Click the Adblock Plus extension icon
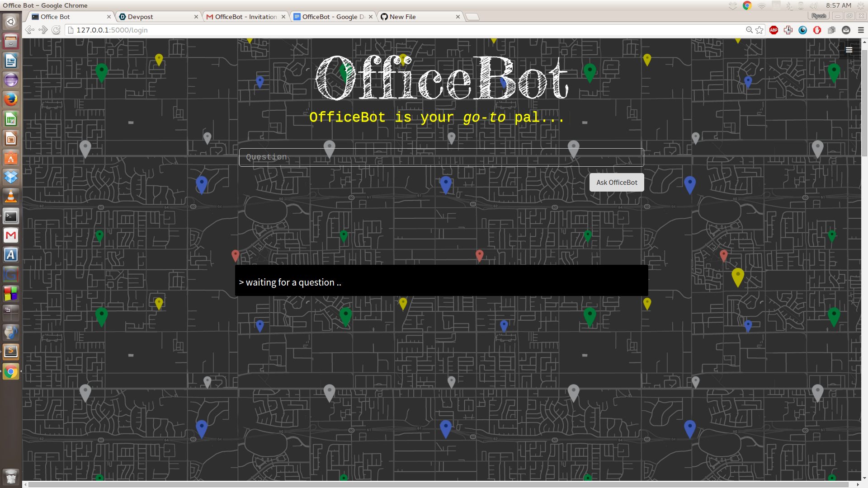This screenshot has width=868, height=488. point(774,30)
